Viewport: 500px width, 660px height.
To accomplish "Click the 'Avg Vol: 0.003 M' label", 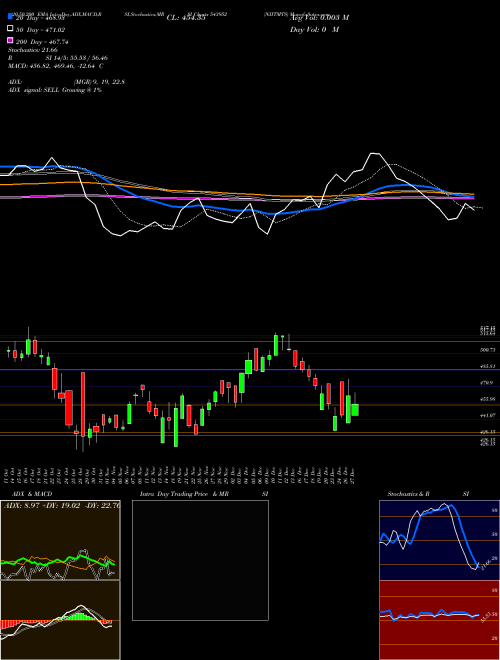I will [x=319, y=18].
